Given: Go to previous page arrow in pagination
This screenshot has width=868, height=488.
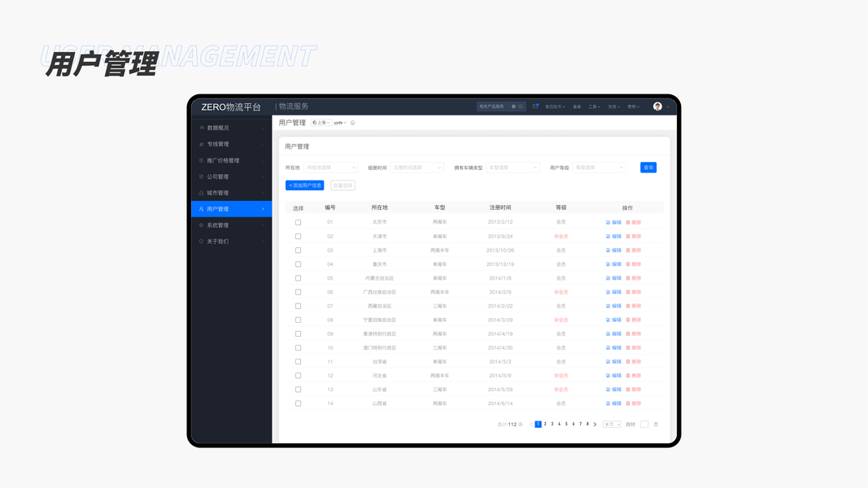Looking at the screenshot, I should [531, 425].
